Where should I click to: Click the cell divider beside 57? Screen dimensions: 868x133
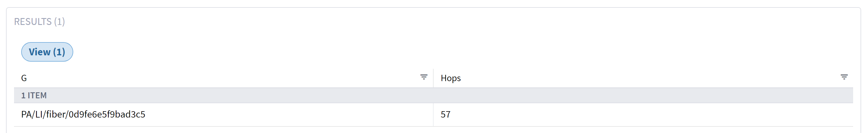coord(433,114)
